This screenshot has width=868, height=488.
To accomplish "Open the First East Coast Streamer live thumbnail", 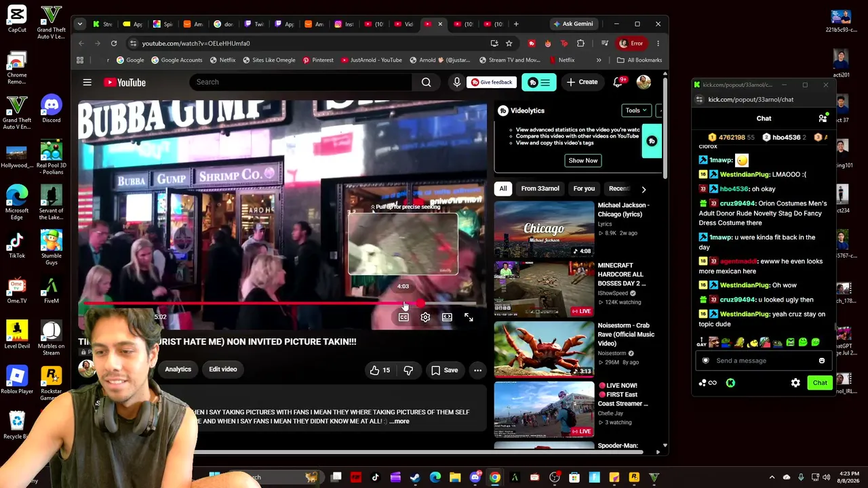I will pyautogui.click(x=544, y=409).
